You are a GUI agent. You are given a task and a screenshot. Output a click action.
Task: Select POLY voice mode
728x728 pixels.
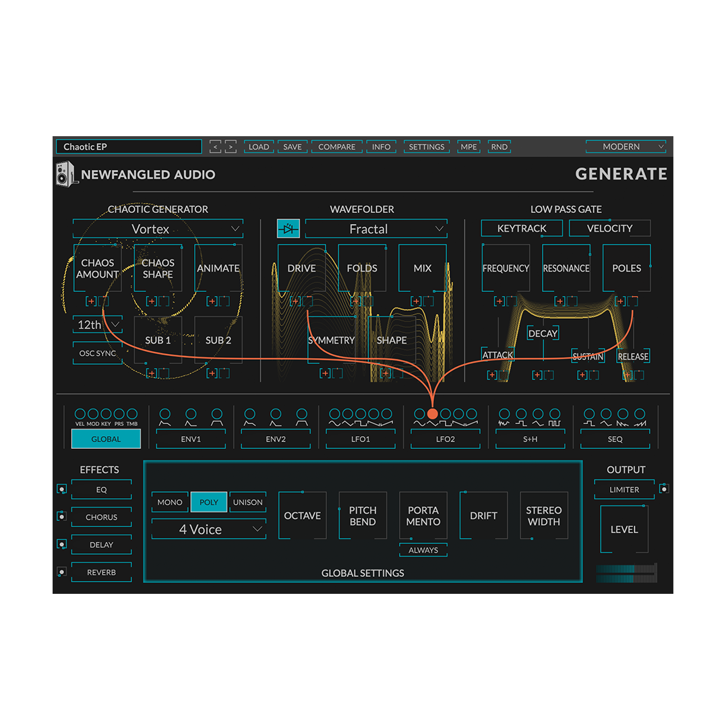point(209,502)
